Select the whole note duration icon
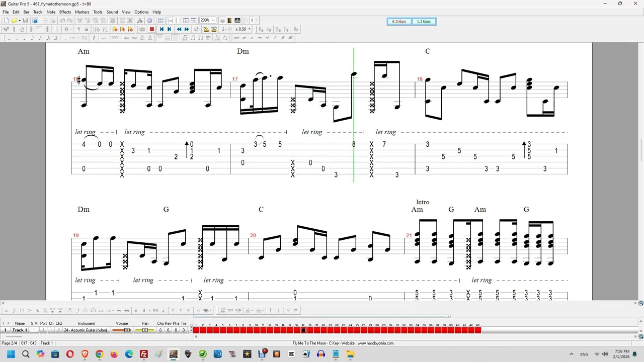This screenshot has height=362, width=644. pyautogui.click(x=9, y=38)
